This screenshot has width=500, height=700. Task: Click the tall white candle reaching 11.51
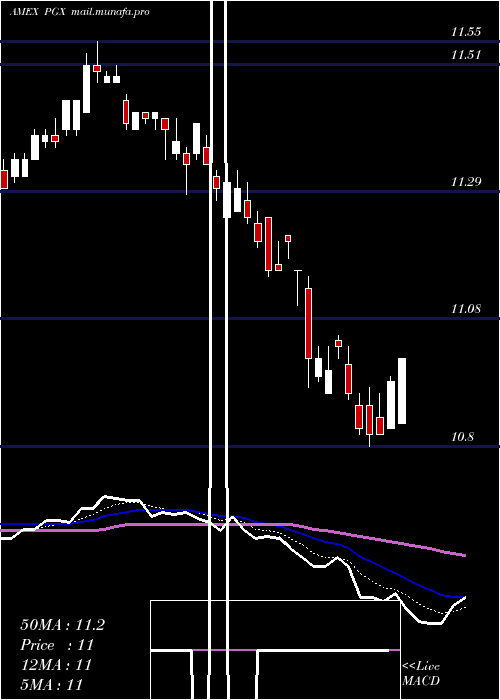point(87,88)
